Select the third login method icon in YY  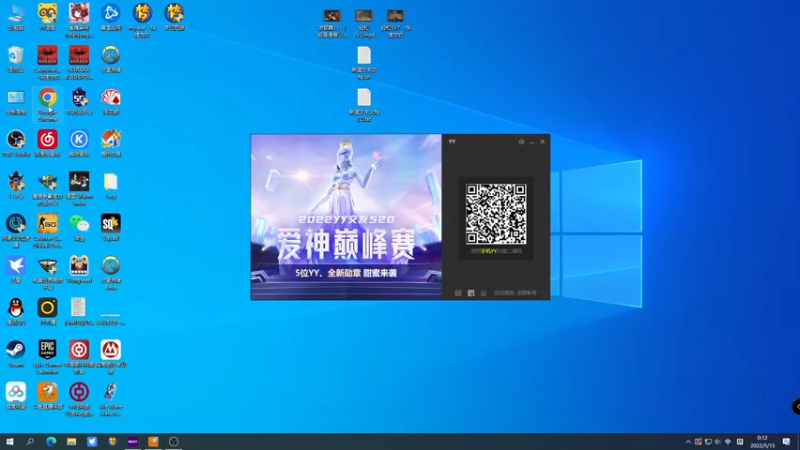(x=484, y=293)
